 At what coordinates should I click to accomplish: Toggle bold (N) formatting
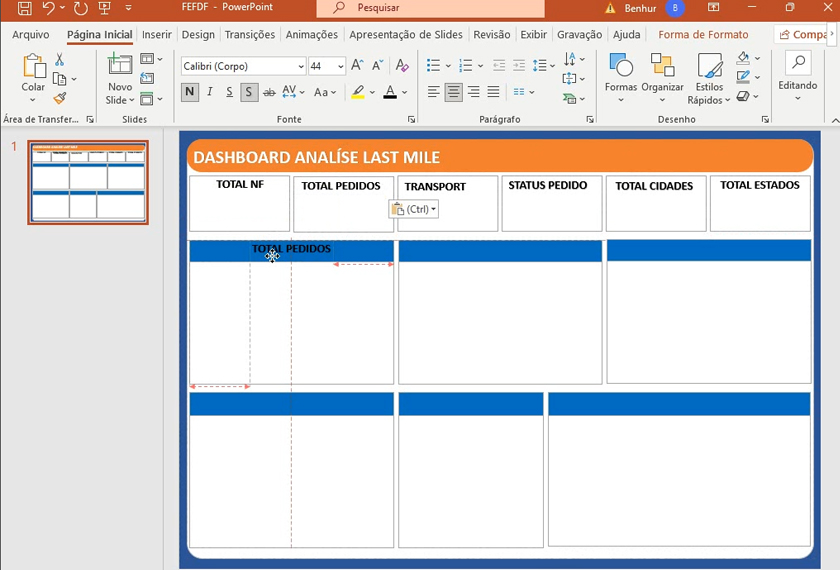point(190,92)
